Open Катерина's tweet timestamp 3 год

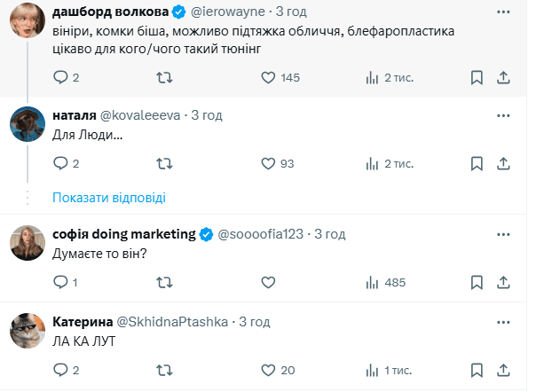[254, 321]
